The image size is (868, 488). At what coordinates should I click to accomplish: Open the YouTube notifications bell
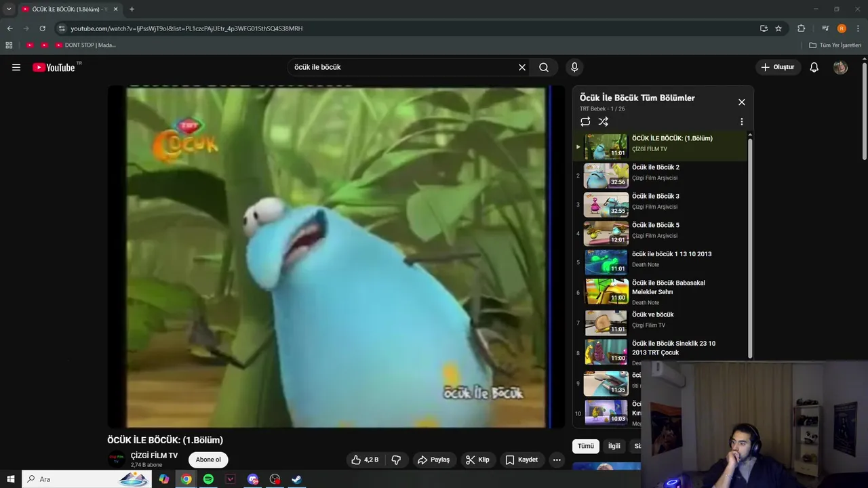(x=814, y=67)
